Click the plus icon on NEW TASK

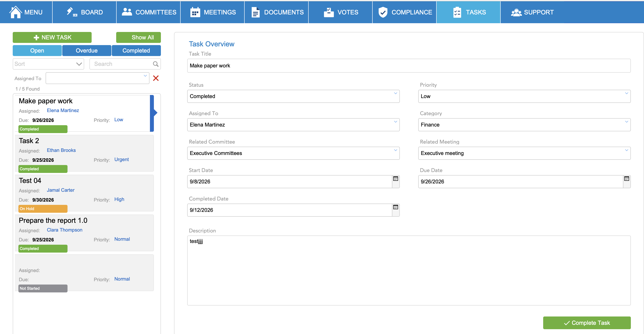click(36, 37)
